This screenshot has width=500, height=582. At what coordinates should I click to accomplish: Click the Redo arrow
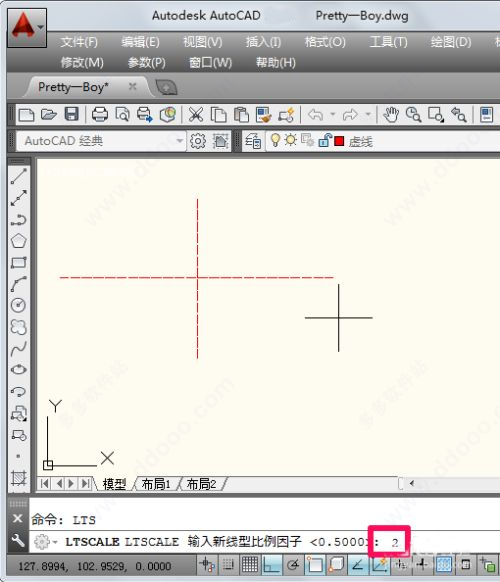350,115
